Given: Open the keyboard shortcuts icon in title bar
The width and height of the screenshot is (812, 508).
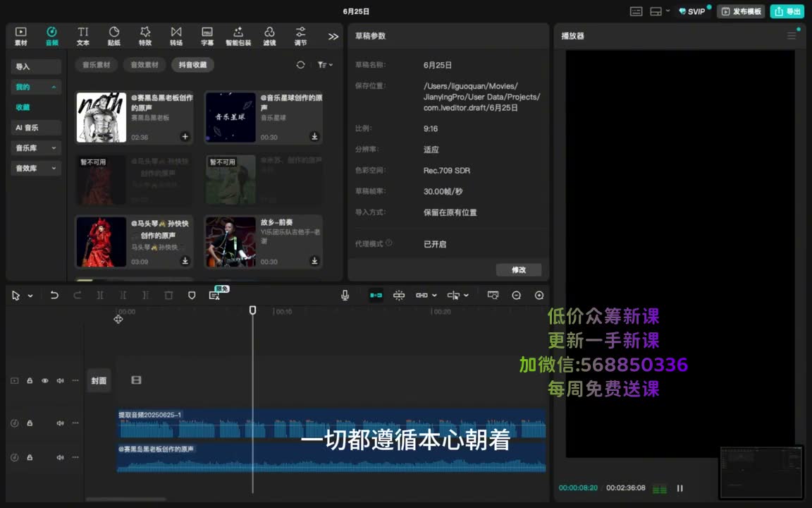Looking at the screenshot, I should click(x=636, y=11).
